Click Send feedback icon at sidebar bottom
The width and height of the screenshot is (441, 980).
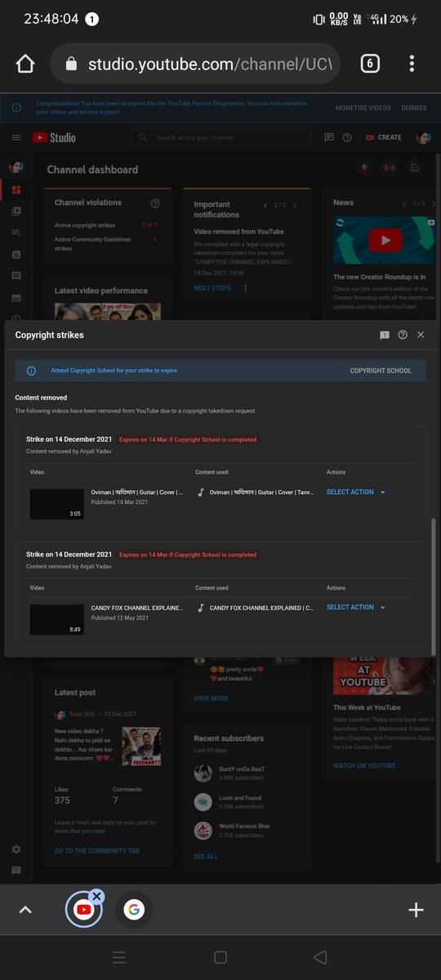click(16, 871)
